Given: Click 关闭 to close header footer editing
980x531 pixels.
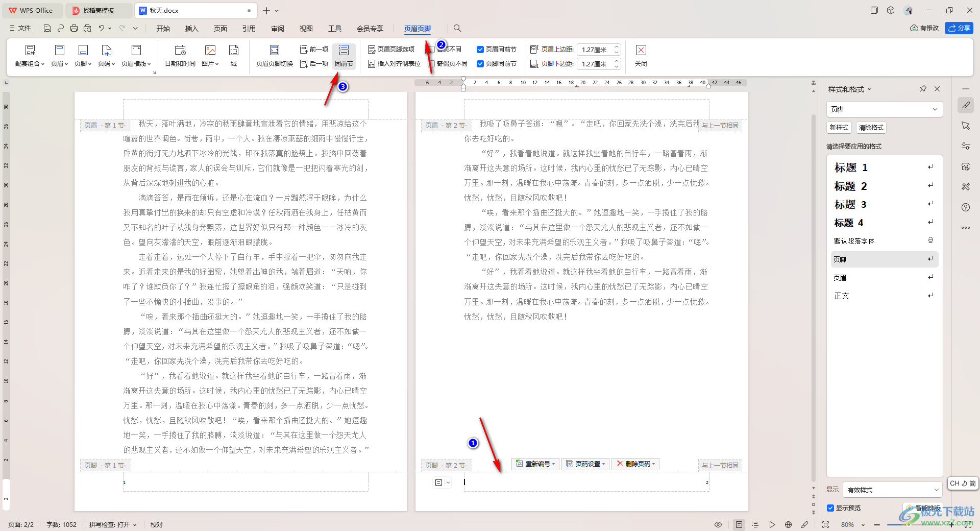Looking at the screenshot, I should tap(641, 56).
